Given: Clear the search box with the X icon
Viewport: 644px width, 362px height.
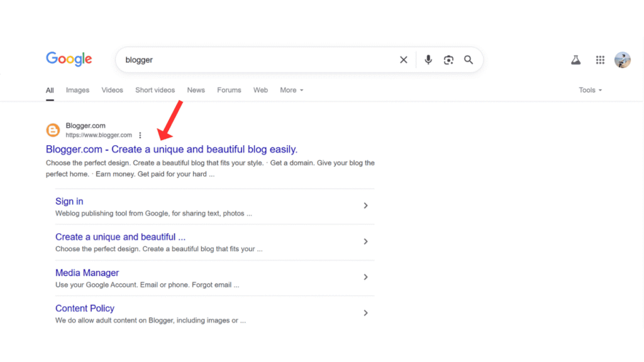Looking at the screenshot, I should pyautogui.click(x=403, y=60).
